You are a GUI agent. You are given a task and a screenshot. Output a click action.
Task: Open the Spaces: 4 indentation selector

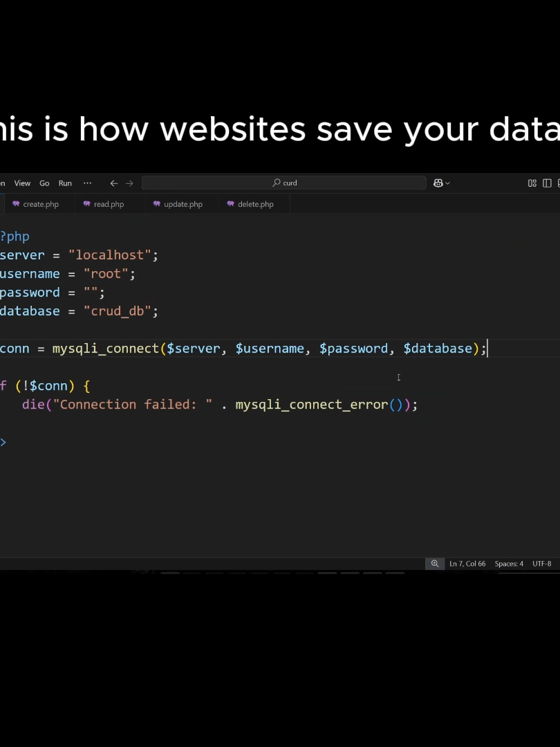coord(509,564)
